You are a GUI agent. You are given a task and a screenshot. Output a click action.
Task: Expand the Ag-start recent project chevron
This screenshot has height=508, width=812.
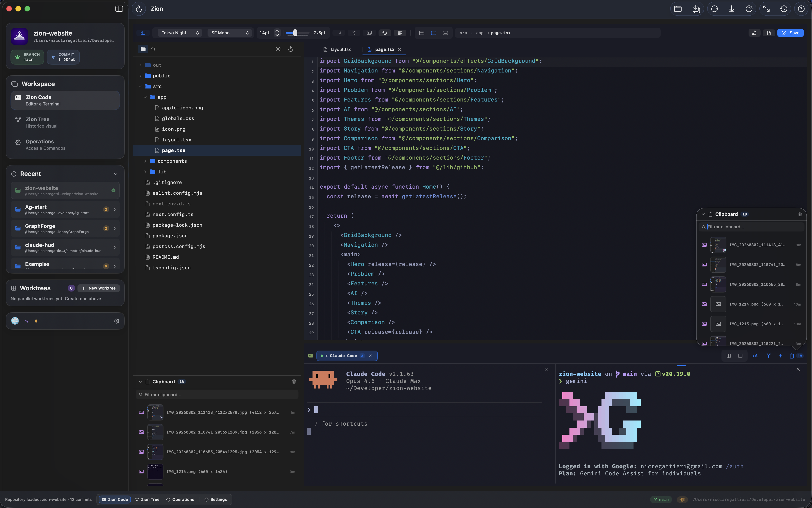click(x=115, y=210)
